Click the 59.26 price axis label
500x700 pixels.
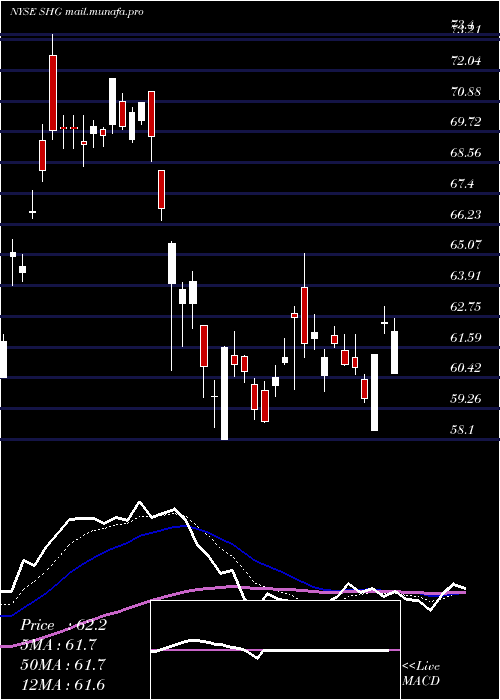pyautogui.click(x=466, y=399)
